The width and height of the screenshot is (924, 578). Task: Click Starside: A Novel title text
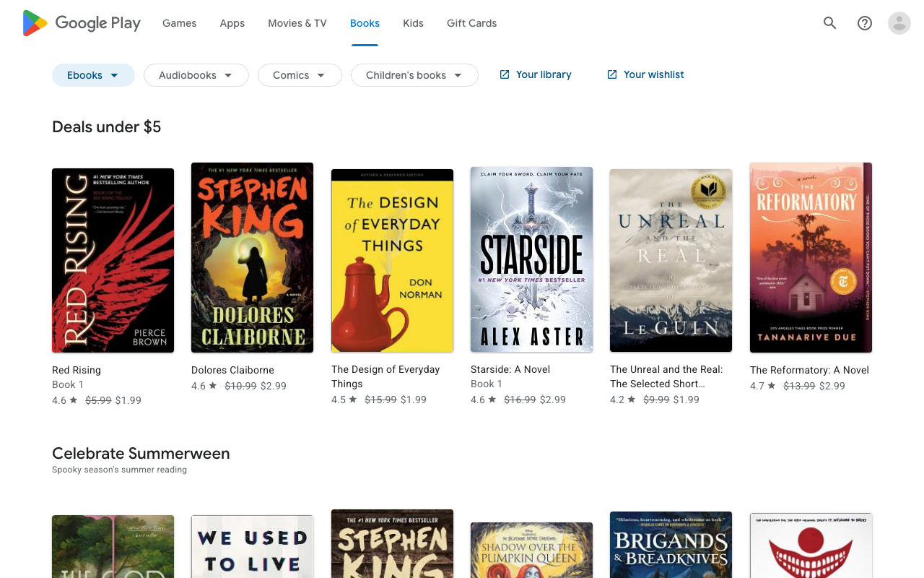click(510, 369)
